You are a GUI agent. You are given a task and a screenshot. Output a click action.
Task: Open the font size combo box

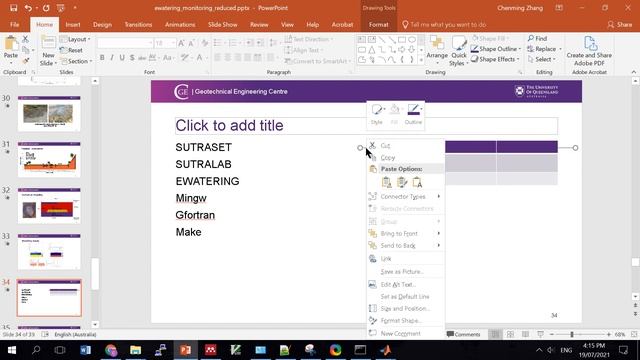pos(165,43)
